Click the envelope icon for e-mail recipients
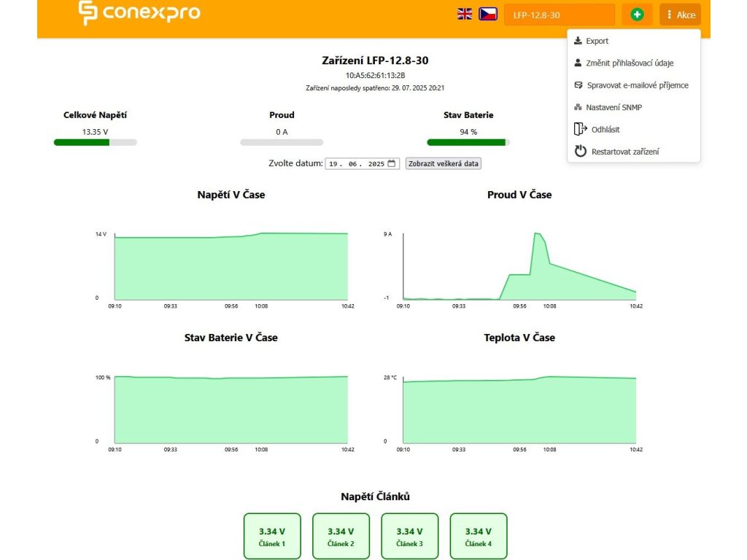Image resolution: width=747 pixels, height=560 pixels. (578, 85)
